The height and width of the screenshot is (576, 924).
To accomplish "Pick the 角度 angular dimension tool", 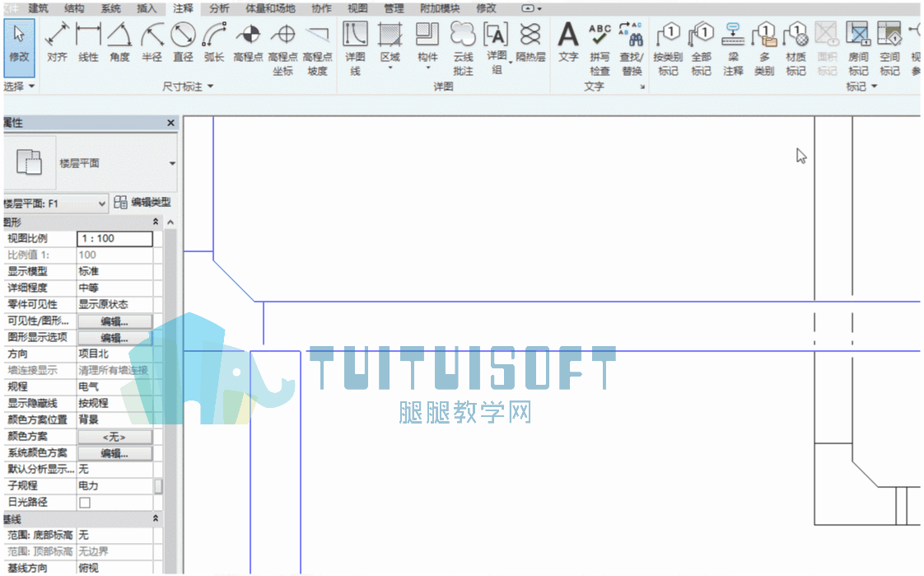I will coord(119,43).
